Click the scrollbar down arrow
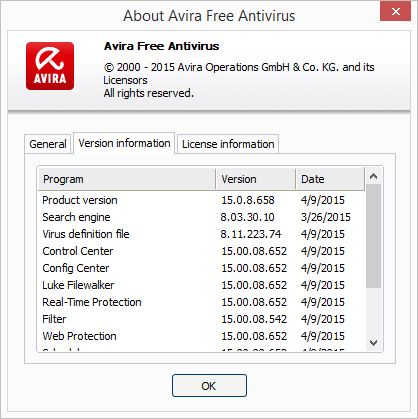 point(374,343)
